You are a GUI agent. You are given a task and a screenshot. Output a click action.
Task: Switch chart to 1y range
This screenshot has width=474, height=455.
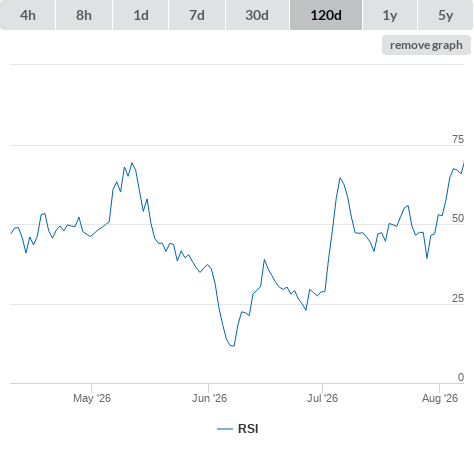point(390,15)
